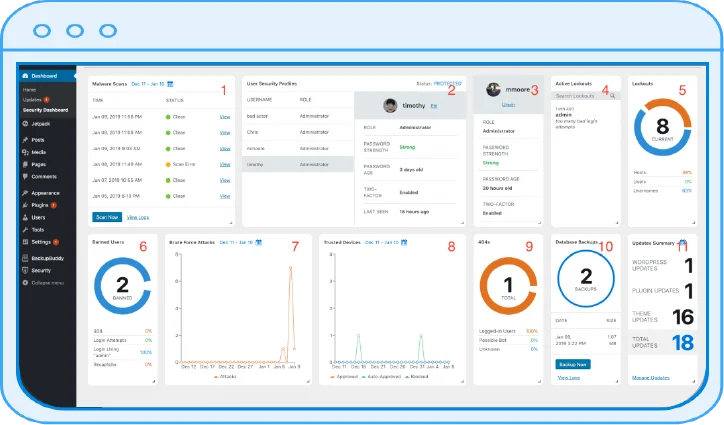
Task: Open the Posts menu item
Action: (x=38, y=140)
